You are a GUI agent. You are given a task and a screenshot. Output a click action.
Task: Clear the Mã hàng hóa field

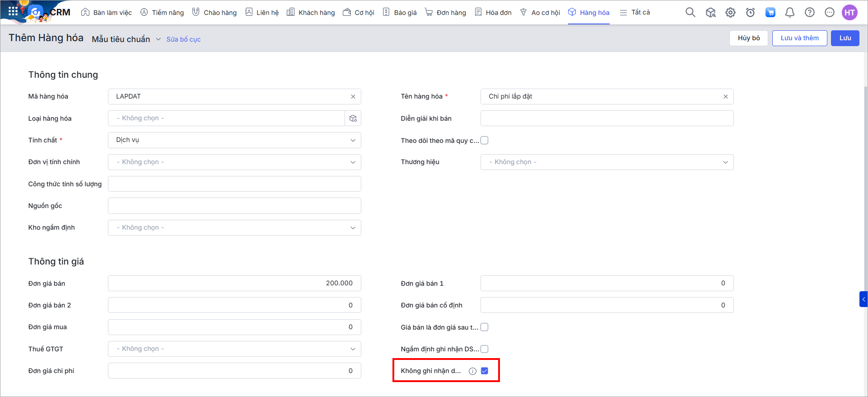(353, 97)
